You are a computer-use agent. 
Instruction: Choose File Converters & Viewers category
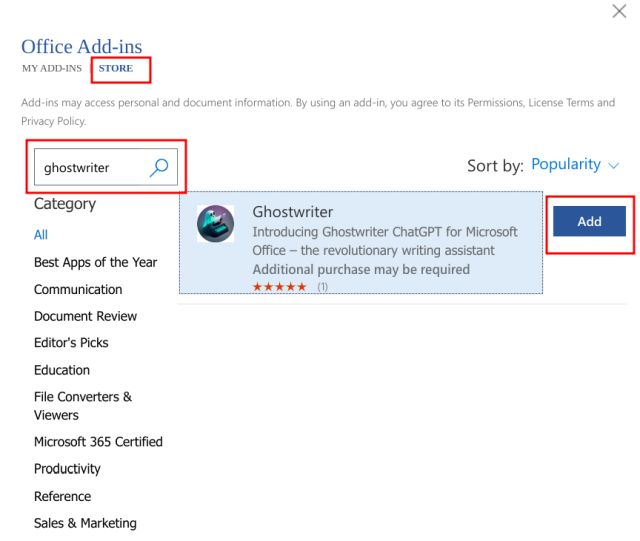[83, 405]
